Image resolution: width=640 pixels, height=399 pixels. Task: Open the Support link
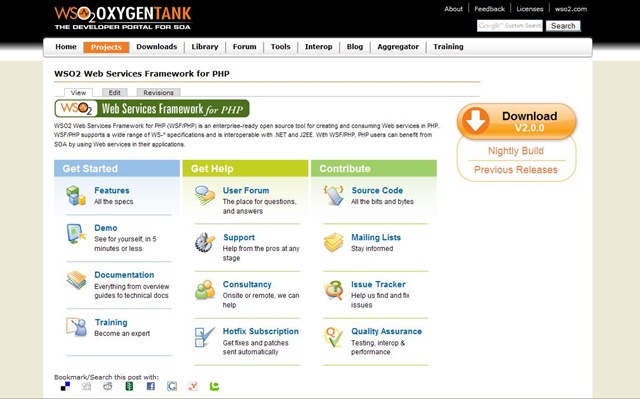239,237
